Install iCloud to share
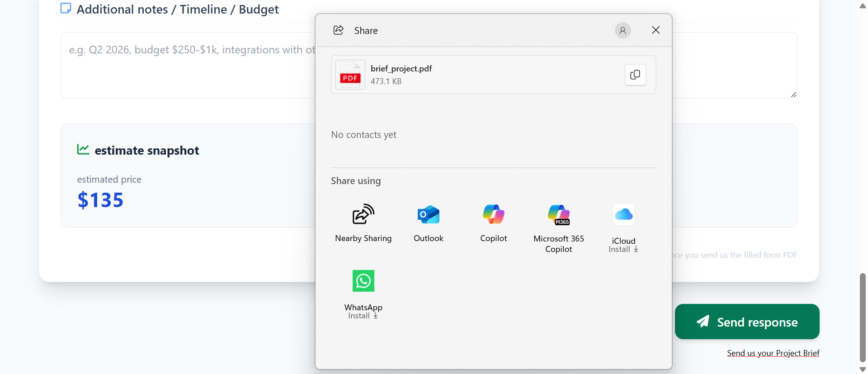Viewport: 868px width, 374px height. pyautogui.click(x=623, y=228)
